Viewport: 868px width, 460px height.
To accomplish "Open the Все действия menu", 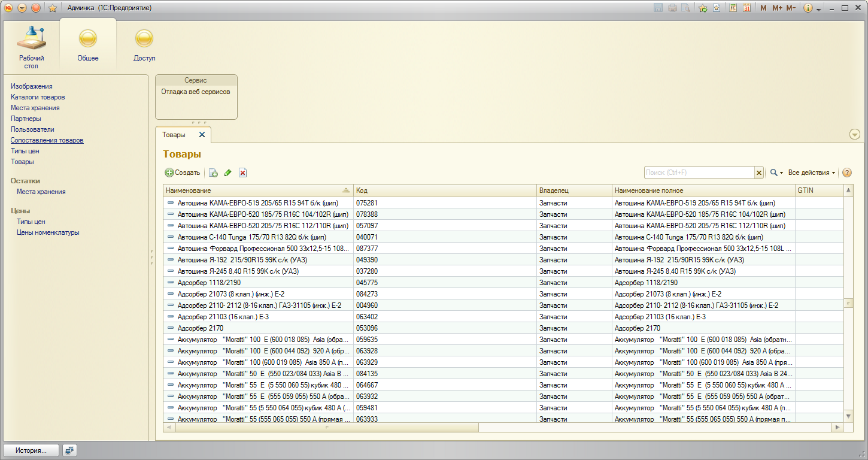I will pos(812,172).
